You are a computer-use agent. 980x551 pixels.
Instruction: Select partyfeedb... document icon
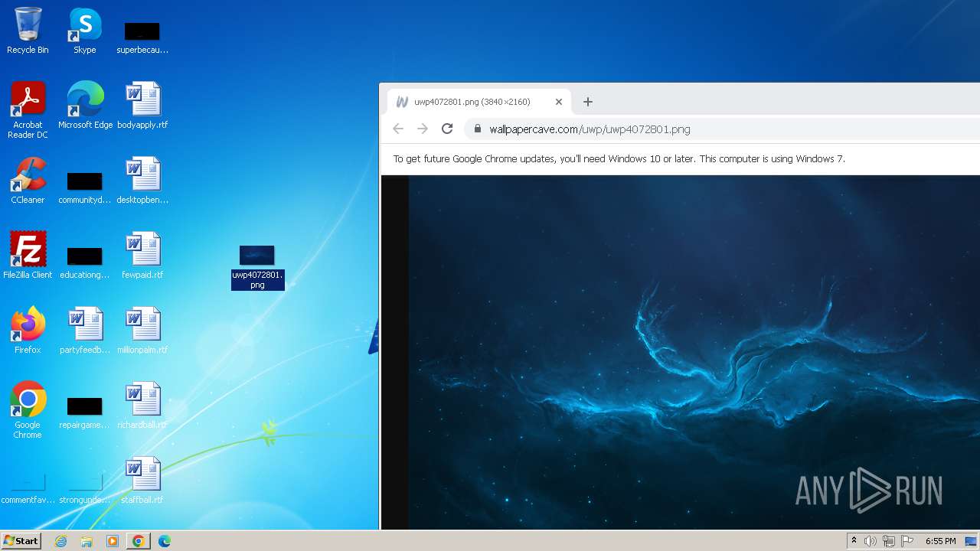[85, 331]
